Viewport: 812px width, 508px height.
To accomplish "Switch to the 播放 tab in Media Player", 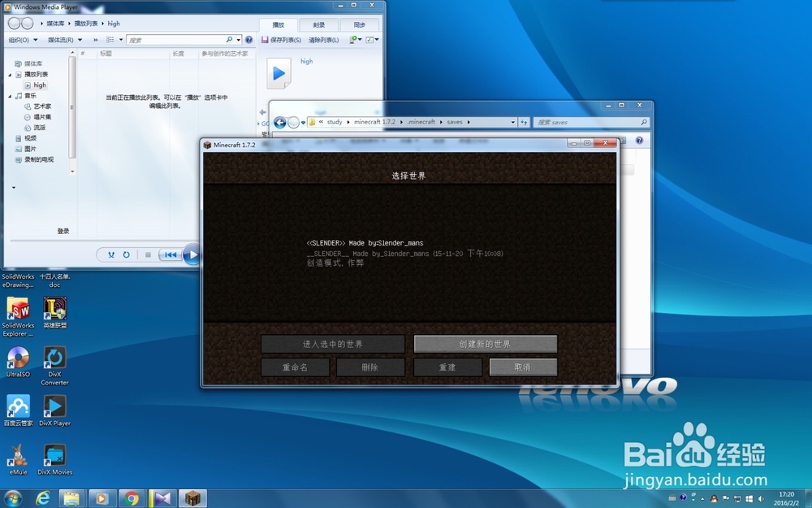I will 279,25.
